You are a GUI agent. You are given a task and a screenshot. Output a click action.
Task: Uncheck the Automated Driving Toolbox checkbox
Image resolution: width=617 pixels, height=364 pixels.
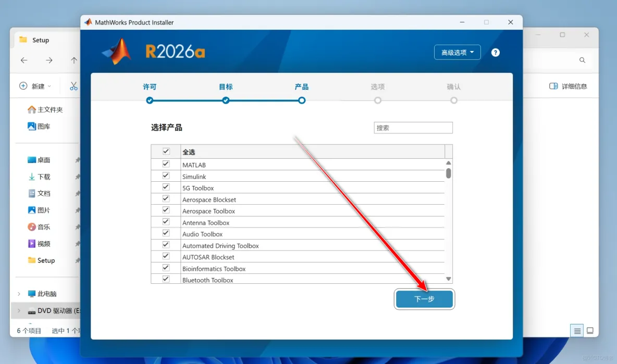coord(166,245)
